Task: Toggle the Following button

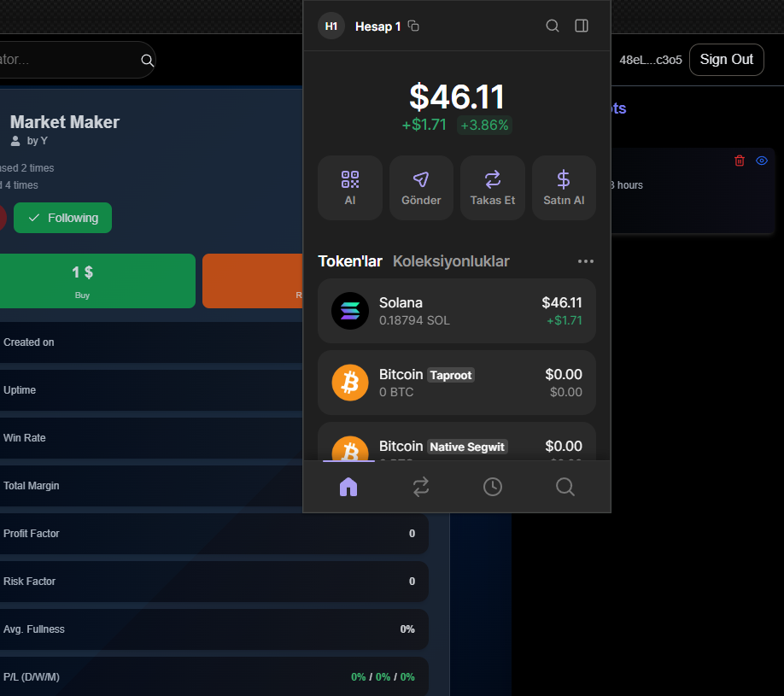Action: pos(62,218)
